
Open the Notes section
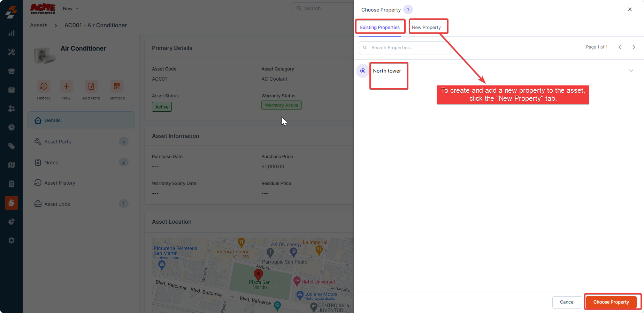81,162
